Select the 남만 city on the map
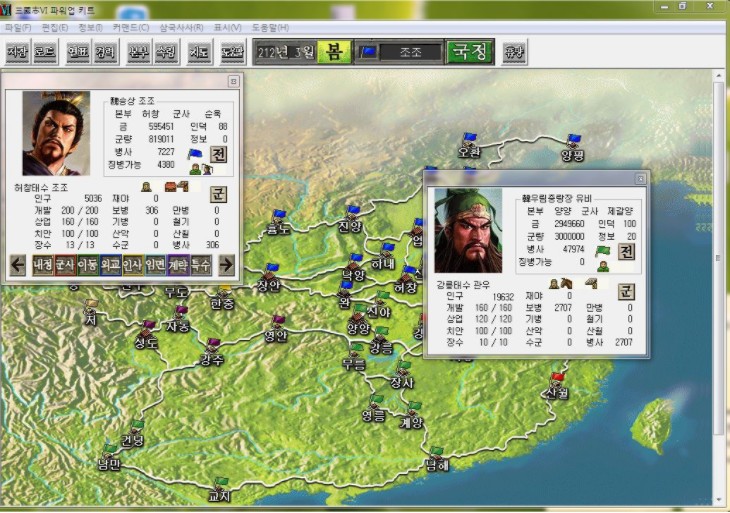The width and height of the screenshot is (730, 513). click(x=109, y=457)
